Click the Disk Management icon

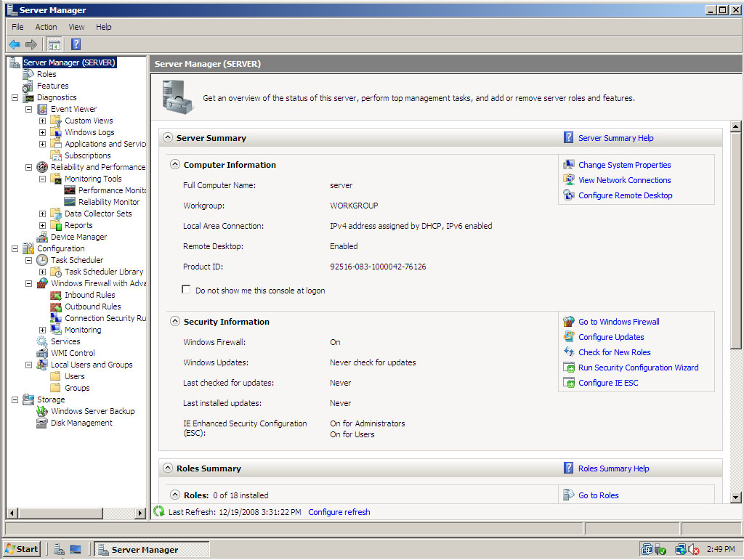(x=42, y=423)
